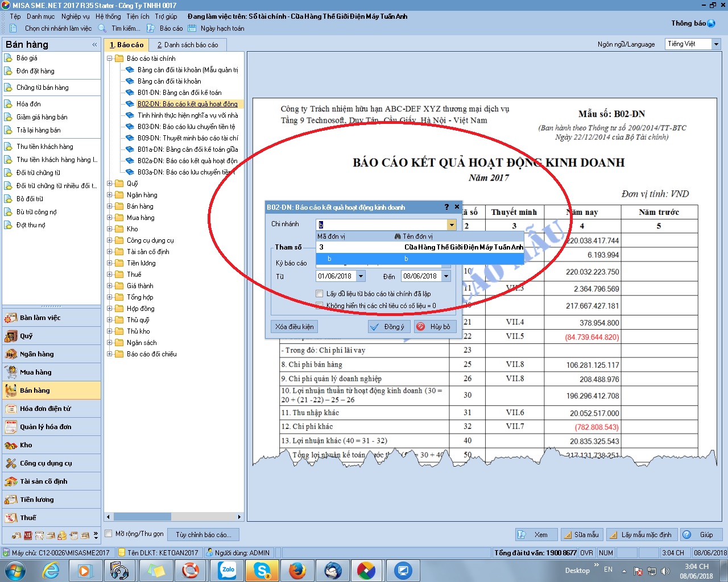The height and width of the screenshot is (582, 728).
Task: Open Trả lại hàng bán item
Action: pos(38,130)
